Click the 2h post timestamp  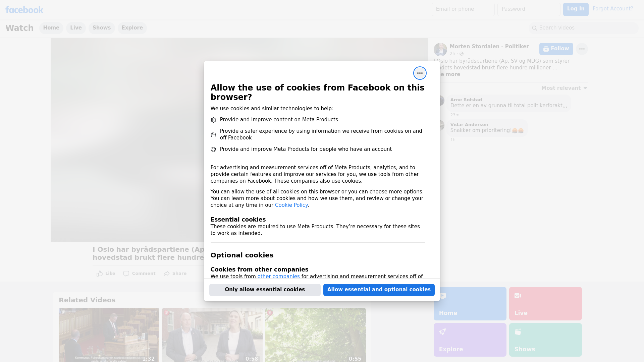(x=452, y=54)
